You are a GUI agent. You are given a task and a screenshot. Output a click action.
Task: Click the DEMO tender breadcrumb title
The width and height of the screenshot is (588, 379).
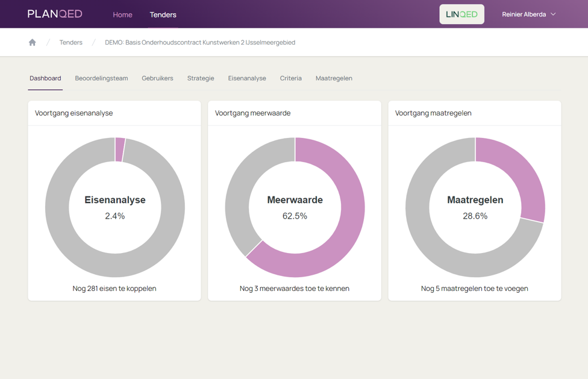(200, 42)
